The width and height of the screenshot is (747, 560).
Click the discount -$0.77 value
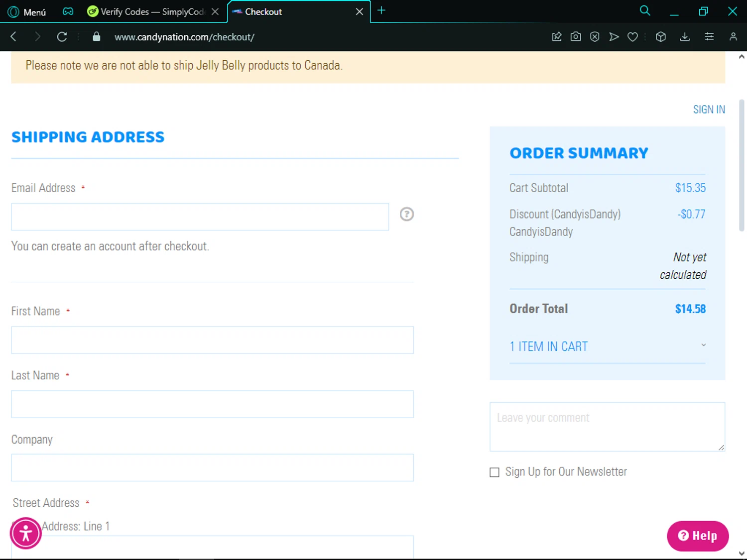tap(691, 215)
